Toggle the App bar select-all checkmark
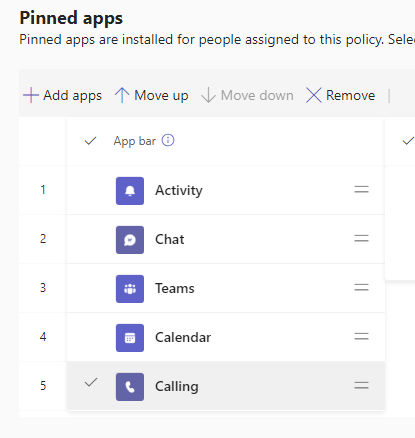 pyautogui.click(x=91, y=141)
